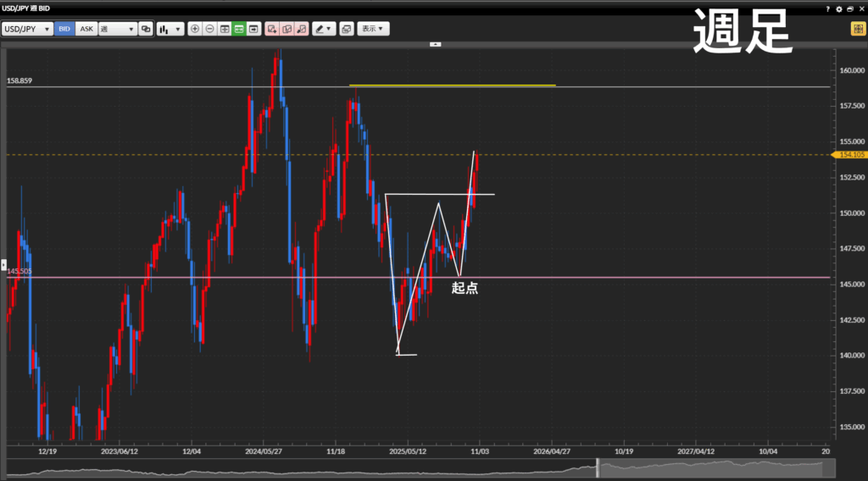Click the chart copy icon before 表示
This screenshot has height=481, width=868.
[x=346, y=29]
